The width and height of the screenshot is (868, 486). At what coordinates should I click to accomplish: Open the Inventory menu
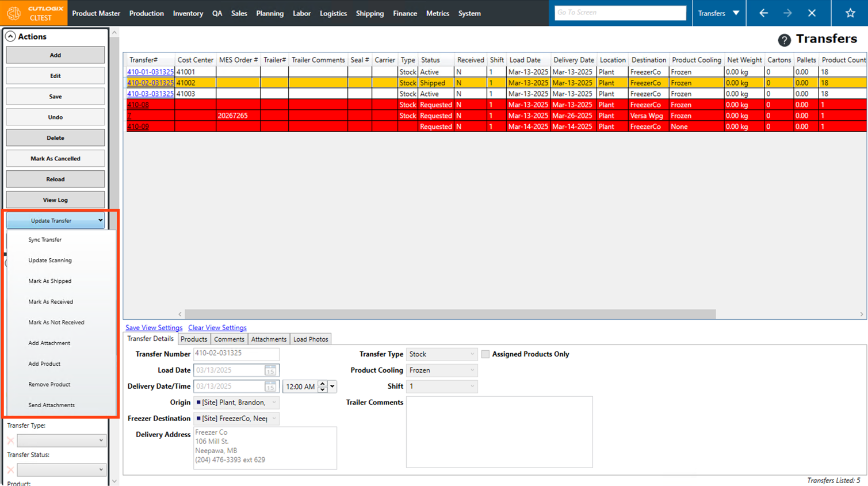[188, 13]
